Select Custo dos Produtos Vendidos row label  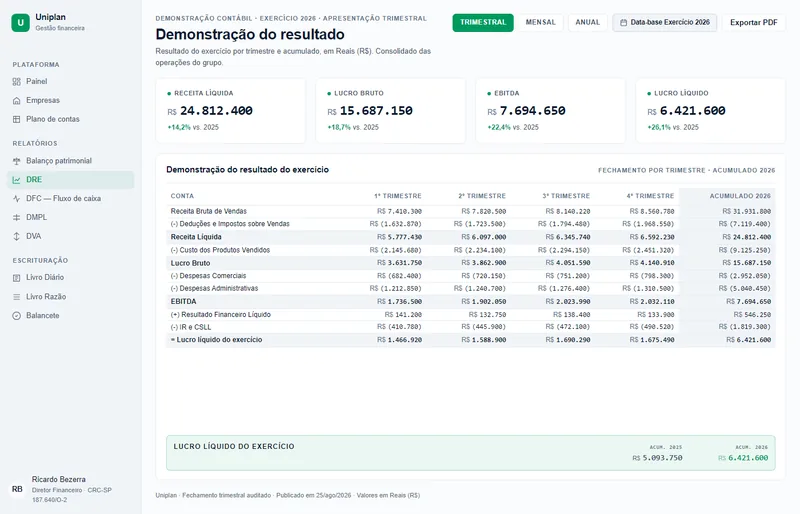click(220, 250)
